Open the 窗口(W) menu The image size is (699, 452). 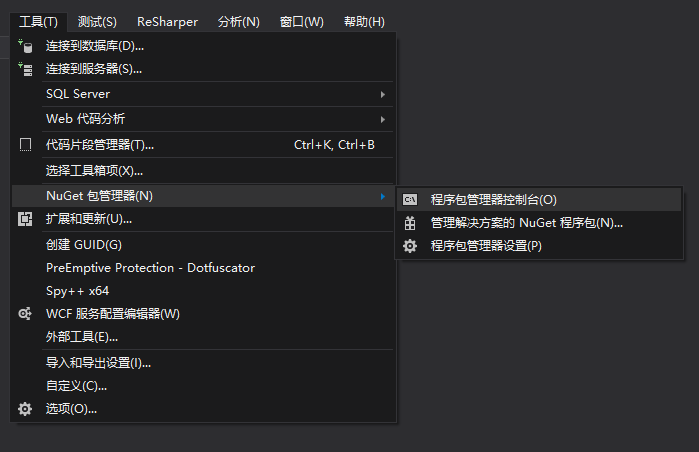tap(301, 22)
